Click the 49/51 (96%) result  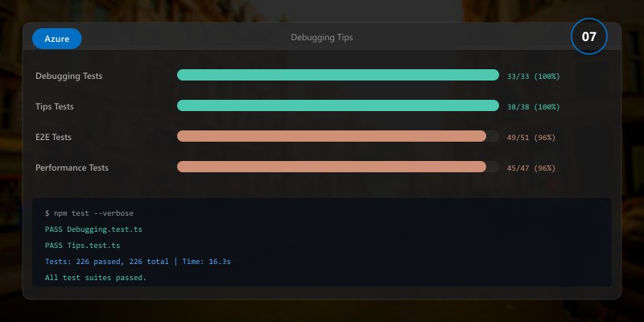click(530, 138)
